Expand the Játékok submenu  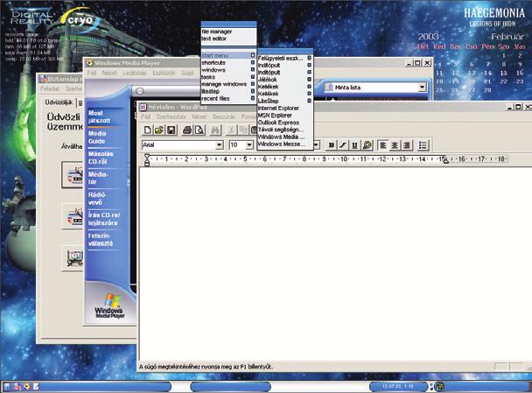(284, 80)
